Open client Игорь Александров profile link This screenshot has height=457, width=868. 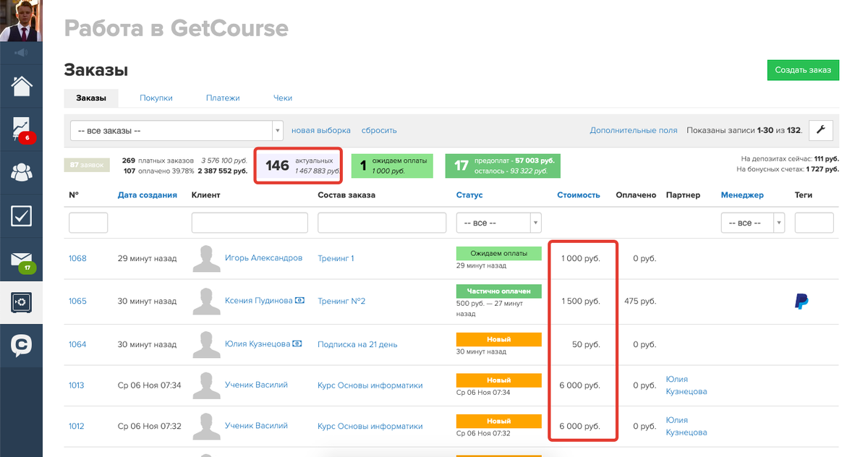pos(263,258)
